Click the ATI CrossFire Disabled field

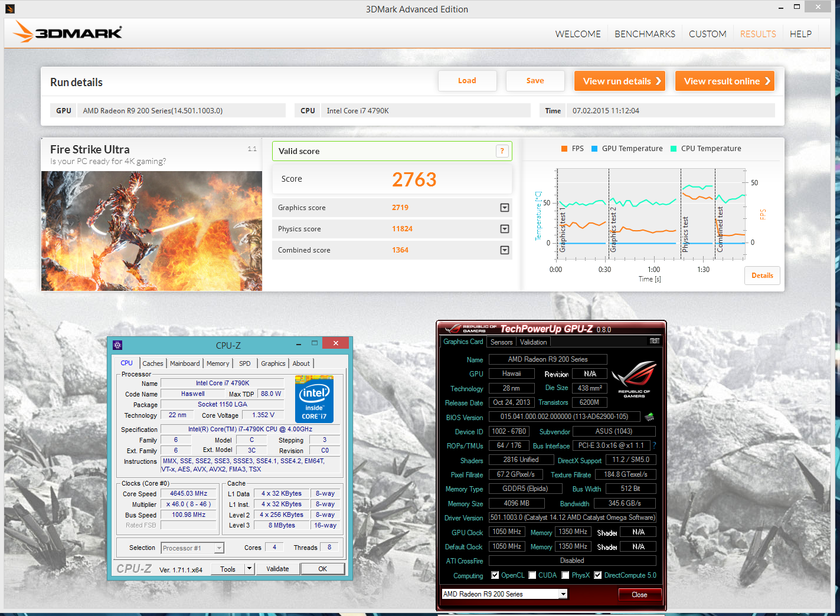573,561
